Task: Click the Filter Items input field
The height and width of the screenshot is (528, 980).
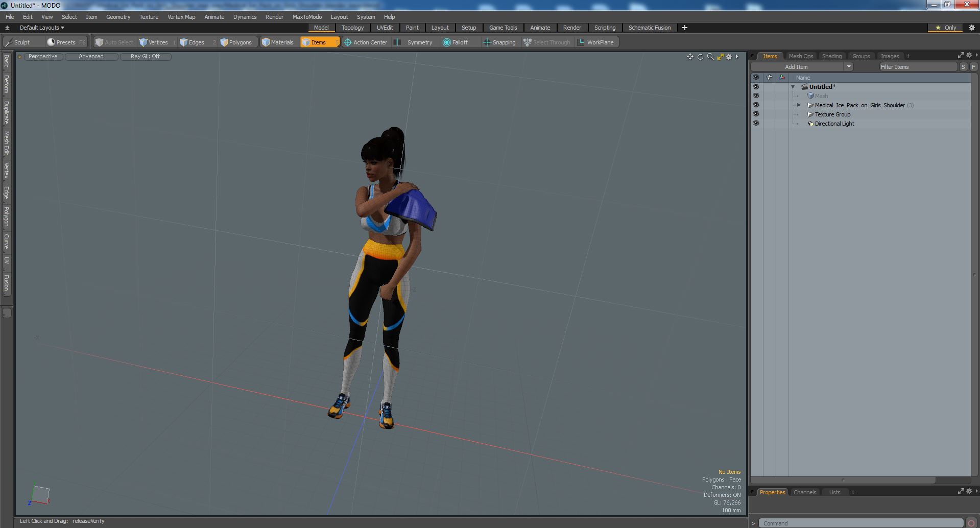Action: tap(918, 67)
